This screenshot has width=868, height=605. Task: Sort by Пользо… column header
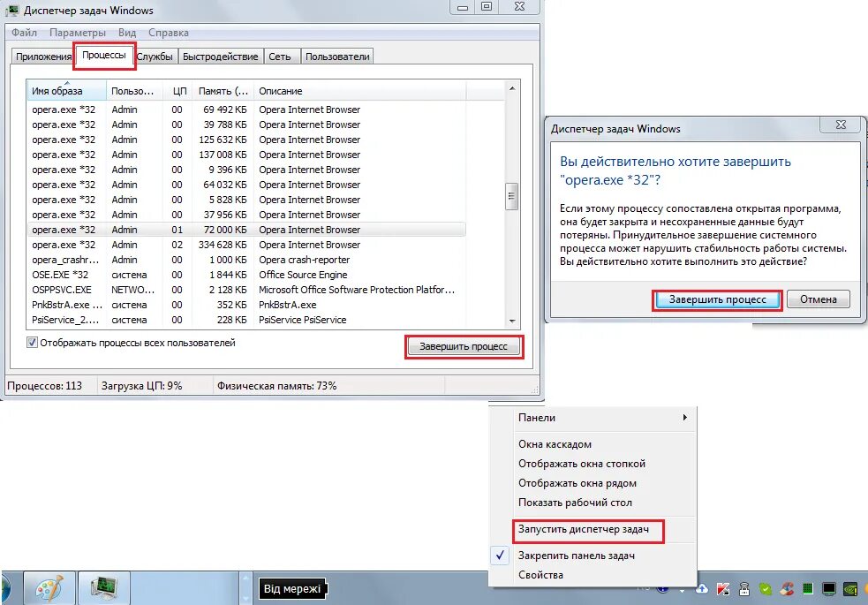134,91
